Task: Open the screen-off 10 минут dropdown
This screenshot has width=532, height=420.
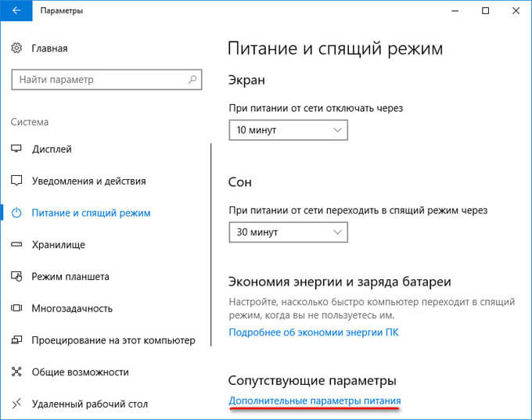Action: 289,130
